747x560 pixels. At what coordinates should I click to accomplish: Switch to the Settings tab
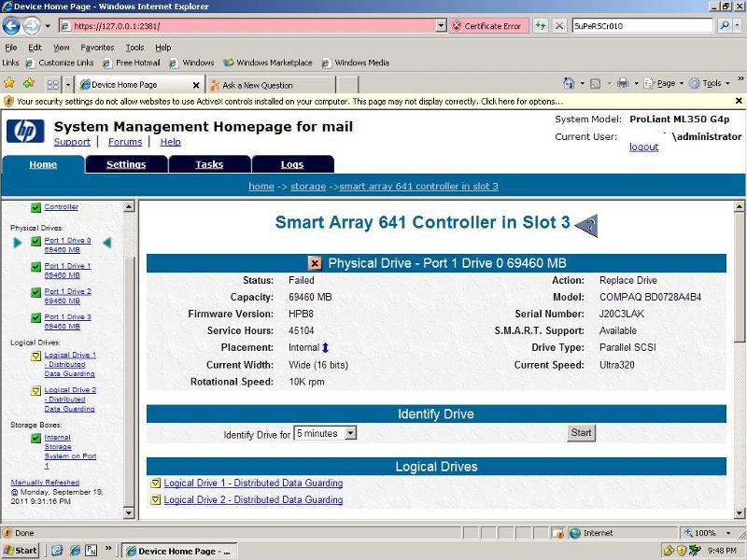[x=126, y=164]
